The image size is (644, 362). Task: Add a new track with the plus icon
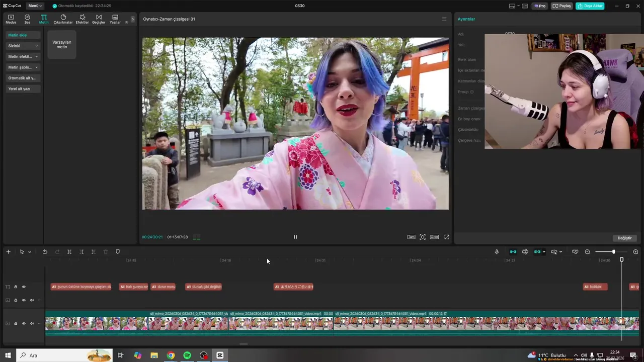8,252
